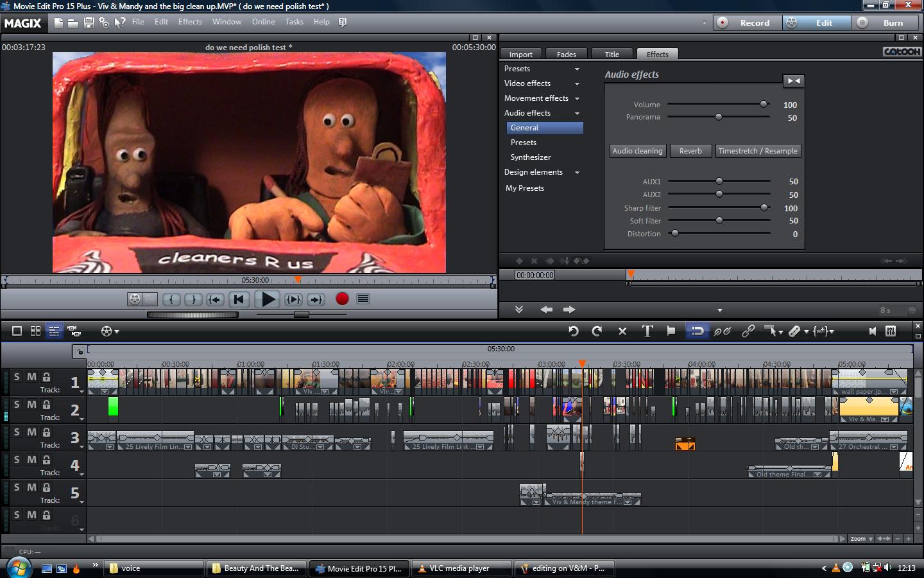Adjust the Sharp filter slider handle
The height and width of the screenshot is (578, 924).
click(764, 207)
